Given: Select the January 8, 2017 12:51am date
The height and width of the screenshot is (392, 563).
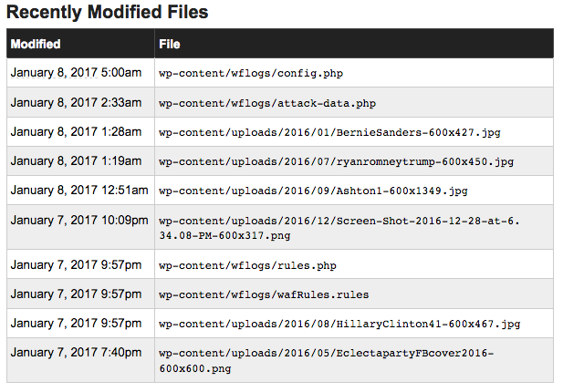Looking at the screenshot, I should click(x=78, y=190).
